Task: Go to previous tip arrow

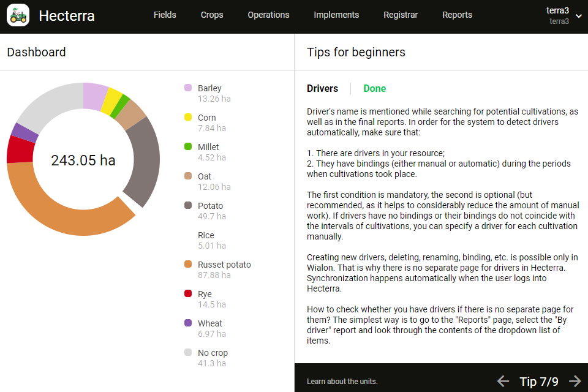Action: 503,382
